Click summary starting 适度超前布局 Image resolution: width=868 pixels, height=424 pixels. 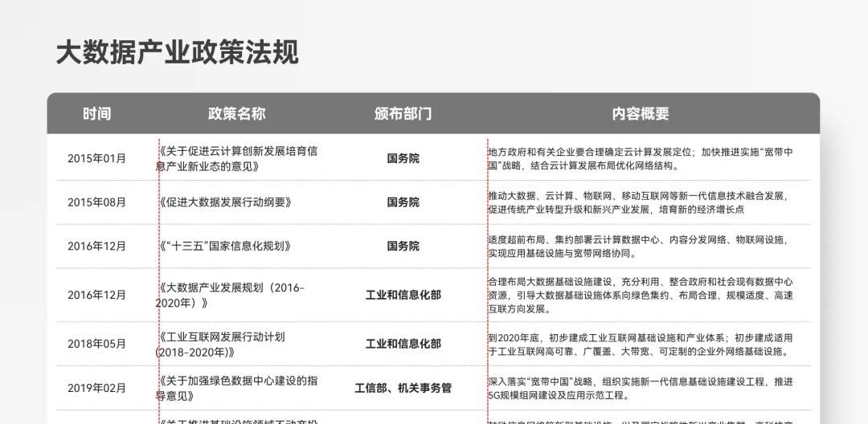(x=637, y=247)
